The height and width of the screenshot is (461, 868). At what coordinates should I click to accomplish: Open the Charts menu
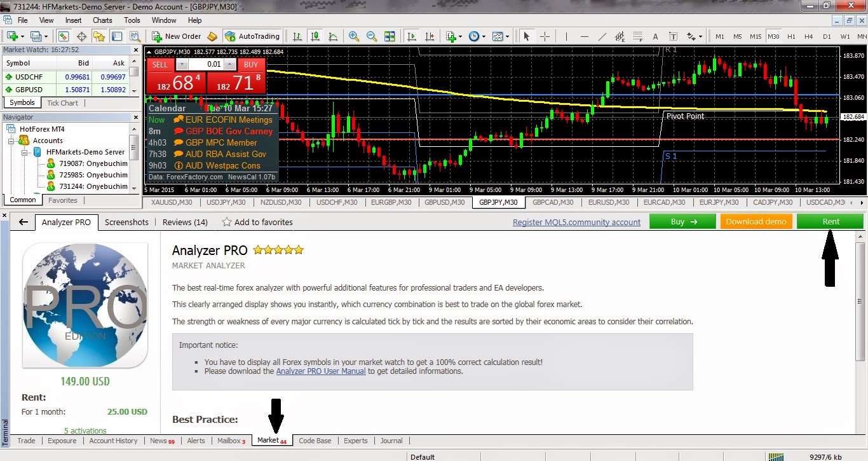pos(102,20)
